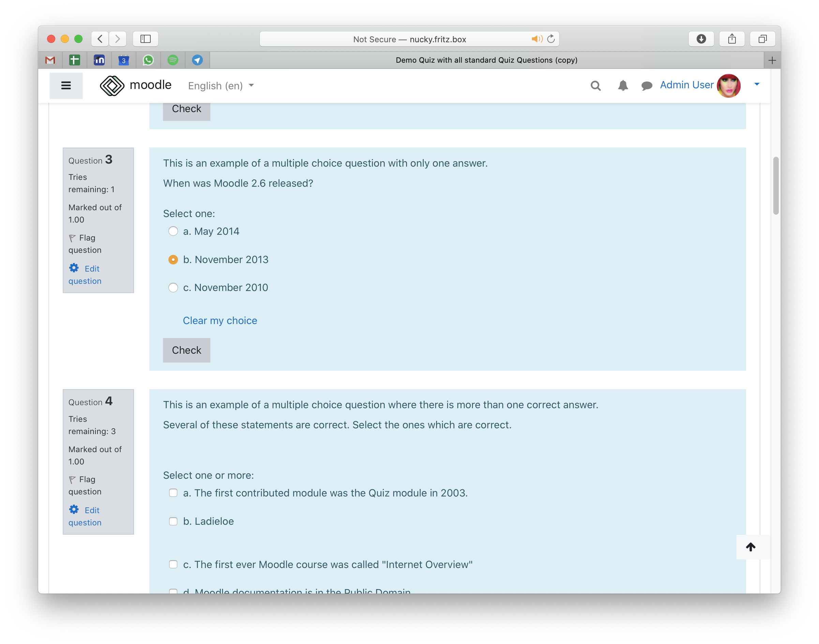Click Flag question text for Question 3
Viewport: 819px width, 644px height.
coord(85,244)
